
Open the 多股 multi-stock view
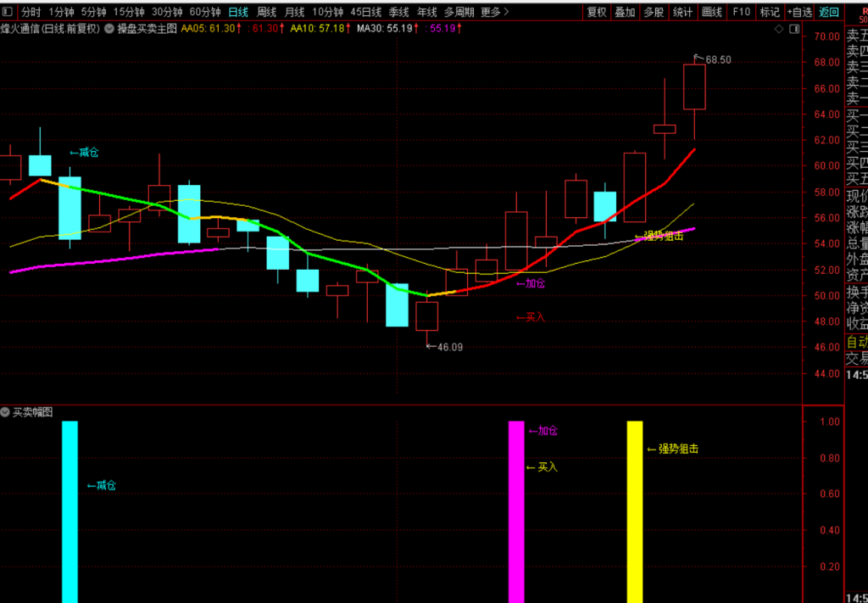click(x=654, y=12)
